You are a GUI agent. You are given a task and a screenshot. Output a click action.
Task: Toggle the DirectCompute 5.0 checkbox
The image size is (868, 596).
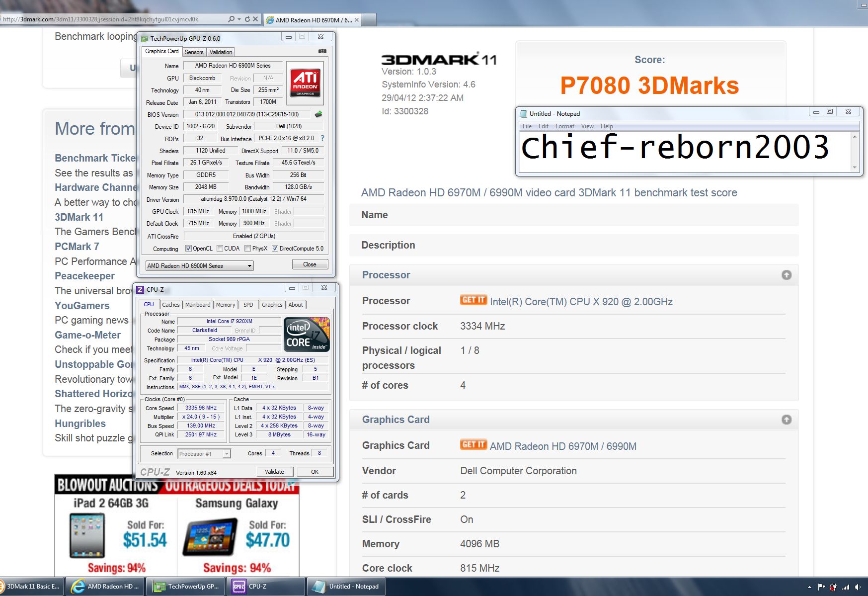275,249
